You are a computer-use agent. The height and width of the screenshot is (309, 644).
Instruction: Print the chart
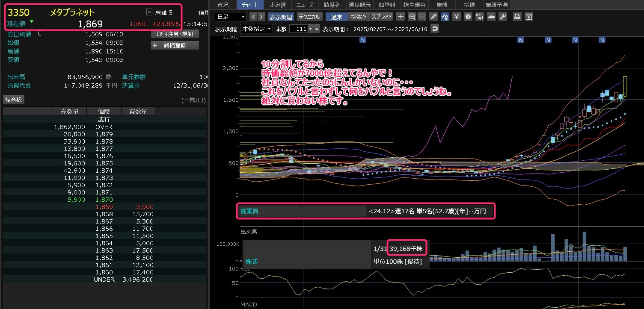coord(517,17)
